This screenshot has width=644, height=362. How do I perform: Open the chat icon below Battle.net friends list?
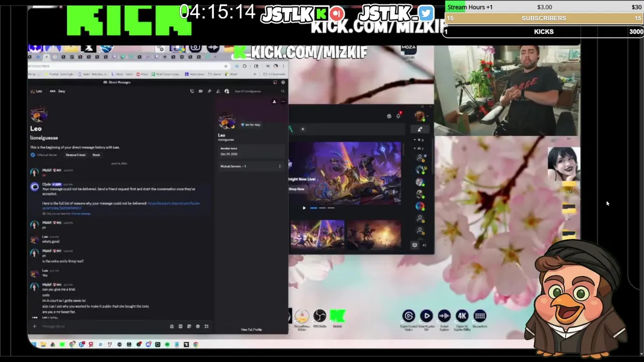(x=415, y=245)
